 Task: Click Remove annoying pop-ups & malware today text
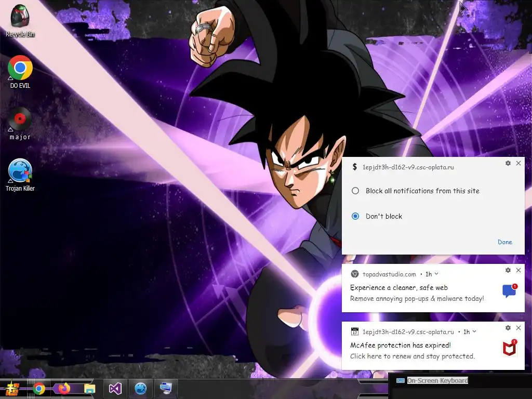pyautogui.click(x=417, y=299)
